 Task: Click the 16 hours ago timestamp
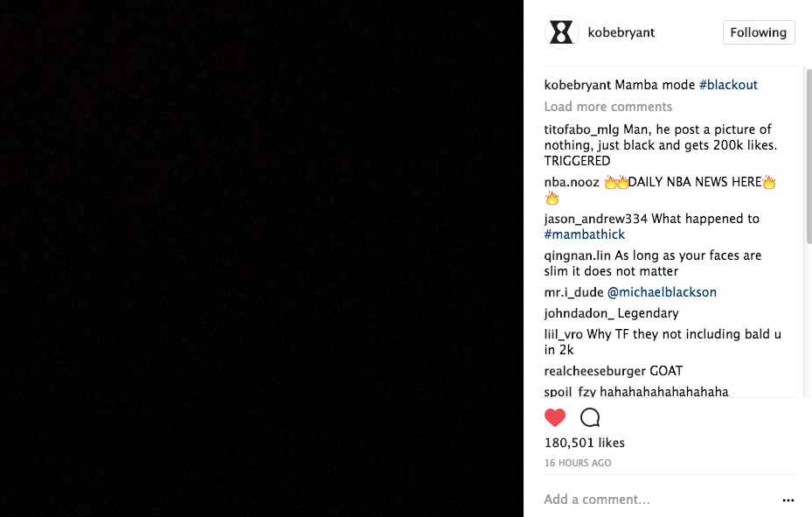coord(578,463)
